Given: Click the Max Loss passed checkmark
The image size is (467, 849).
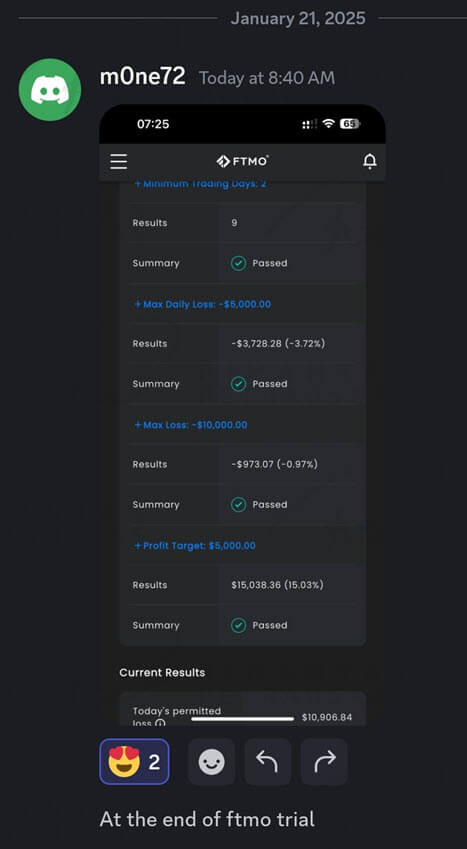Looking at the screenshot, I should pos(238,505).
